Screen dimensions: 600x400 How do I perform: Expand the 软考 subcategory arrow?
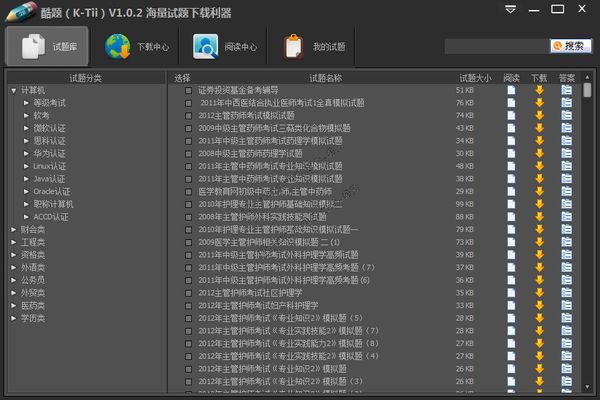[26, 116]
